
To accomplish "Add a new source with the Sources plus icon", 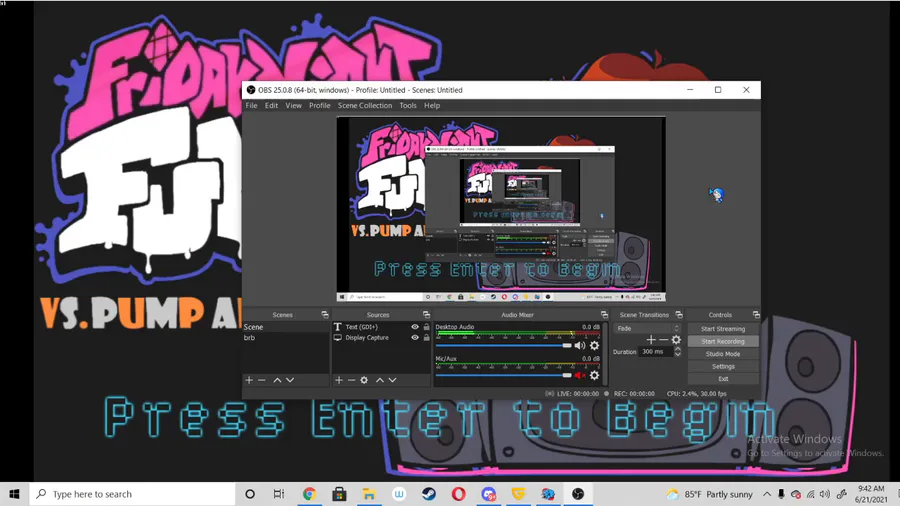I will click(x=339, y=380).
